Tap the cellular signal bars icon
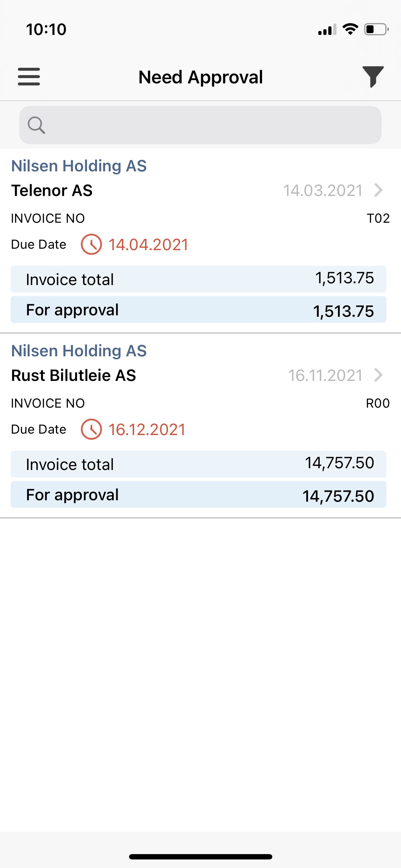 [x=327, y=30]
